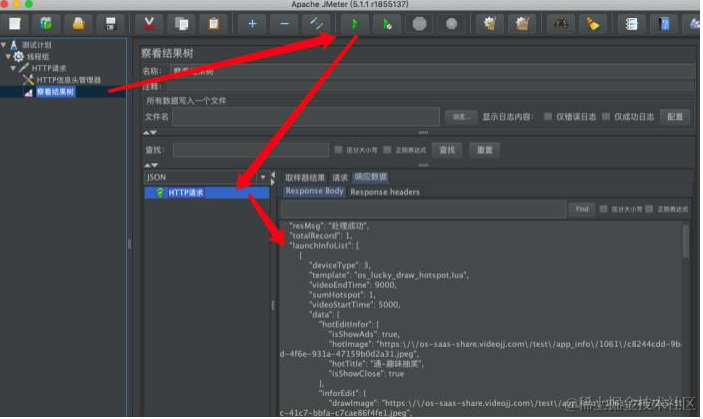
Task: Click the Clear All results toolbar icon
Action: coord(522,23)
